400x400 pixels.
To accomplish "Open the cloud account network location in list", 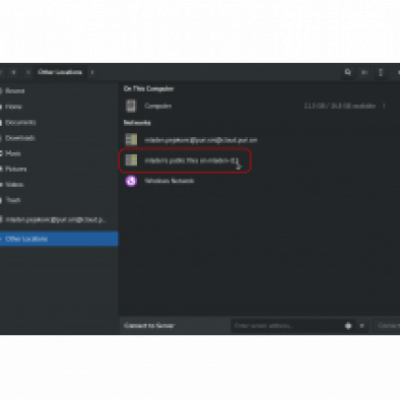I will tap(191, 140).
